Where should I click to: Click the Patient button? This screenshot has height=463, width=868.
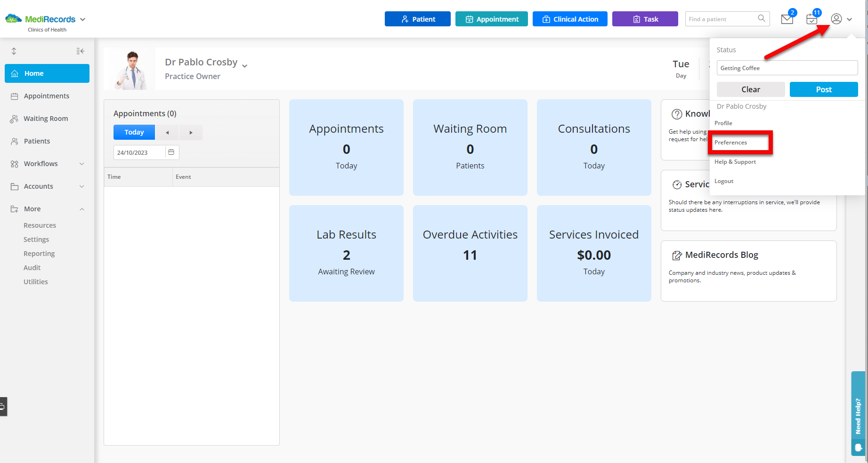click(x=418, y=19)
